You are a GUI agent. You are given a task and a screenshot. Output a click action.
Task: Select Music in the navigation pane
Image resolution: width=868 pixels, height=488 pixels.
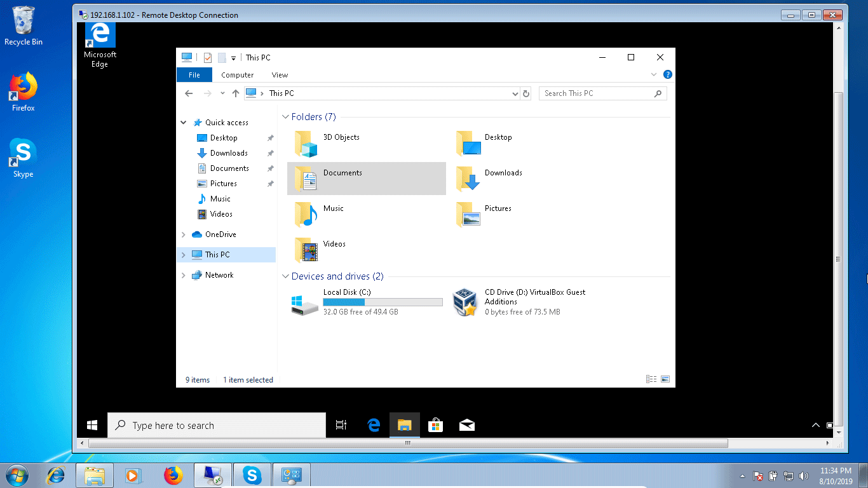[220, 199]
